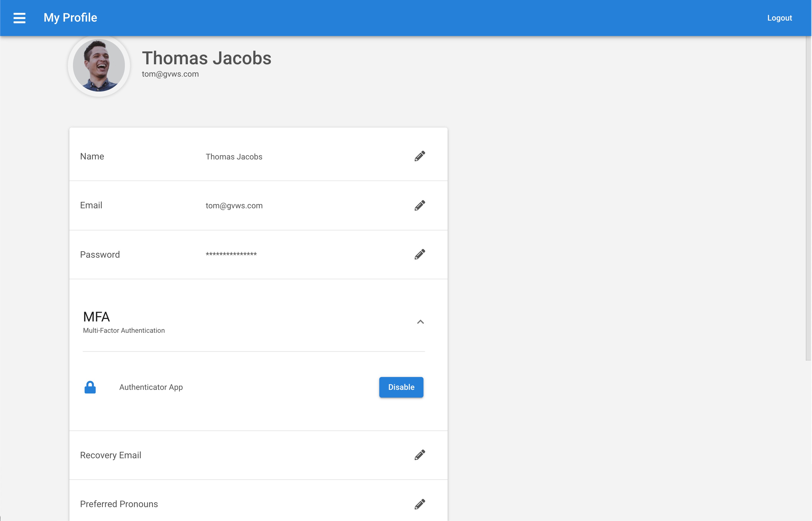Edit the Name field pencil icon

click(x=420, y=156)
